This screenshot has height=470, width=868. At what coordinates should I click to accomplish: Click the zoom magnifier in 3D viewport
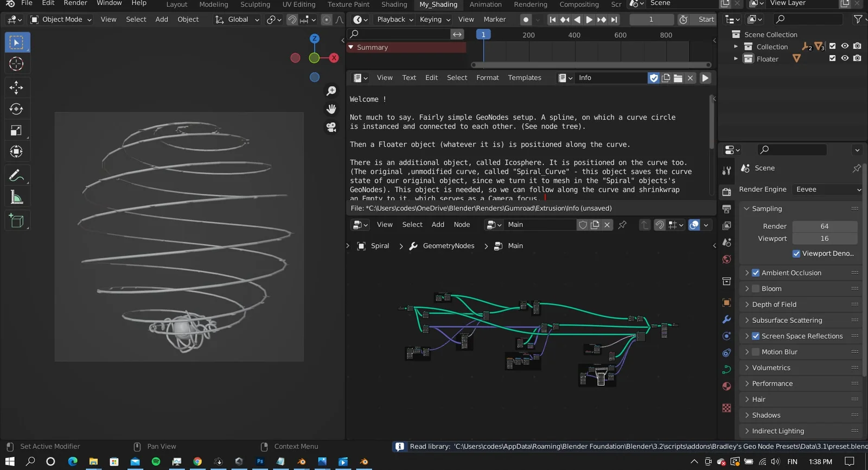331,91
